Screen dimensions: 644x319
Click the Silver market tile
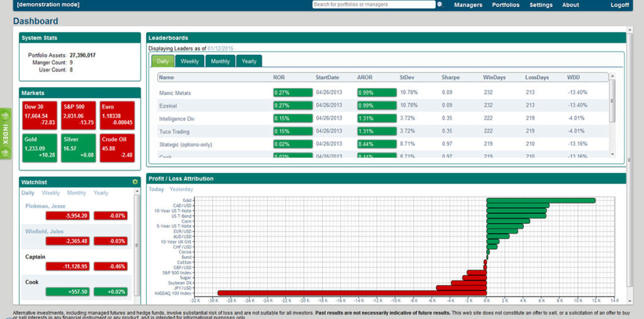tap(79, 148)
